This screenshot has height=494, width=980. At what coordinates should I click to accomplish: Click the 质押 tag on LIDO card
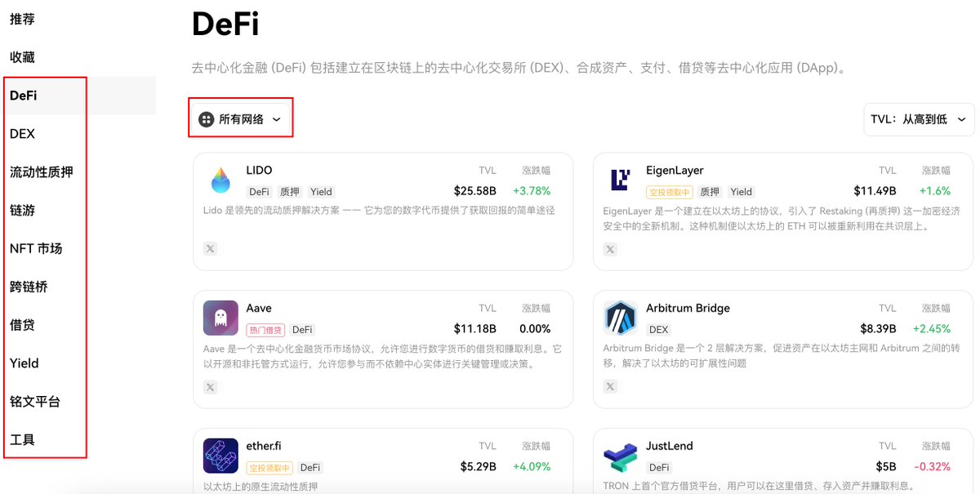click(290, 192)
